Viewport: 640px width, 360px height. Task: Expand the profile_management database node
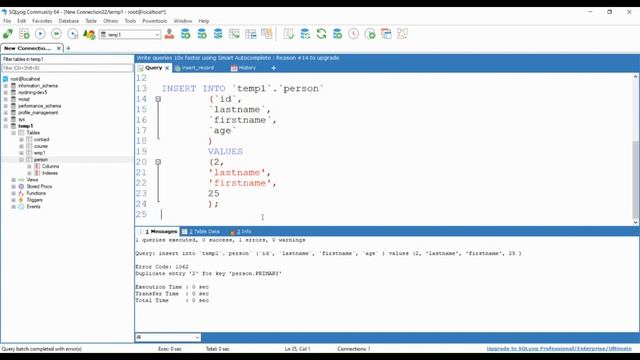click(x=6, y=113)
